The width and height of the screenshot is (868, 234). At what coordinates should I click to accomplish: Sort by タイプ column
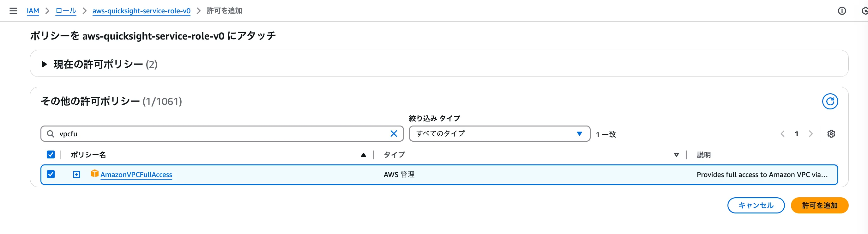[x=676, y=155]
